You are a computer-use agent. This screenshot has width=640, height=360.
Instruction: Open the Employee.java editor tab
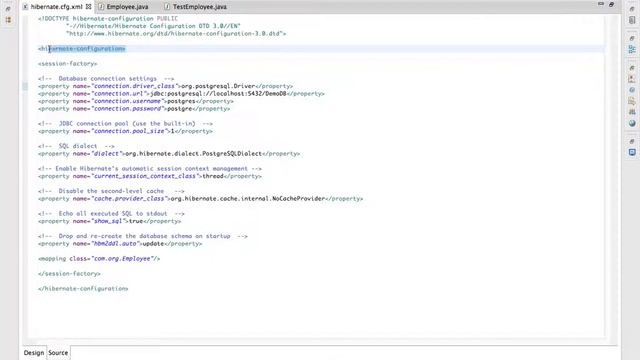[127, 7]
